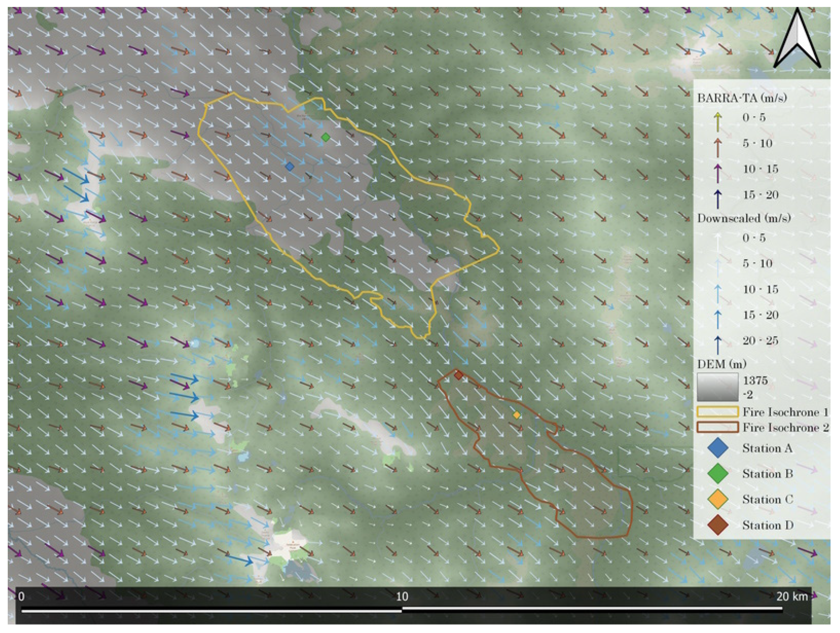Viewport: 840px width, 633px height.
Task: Click the Fire Isochrone 2 legend box
Action: [x=717, y=427]
